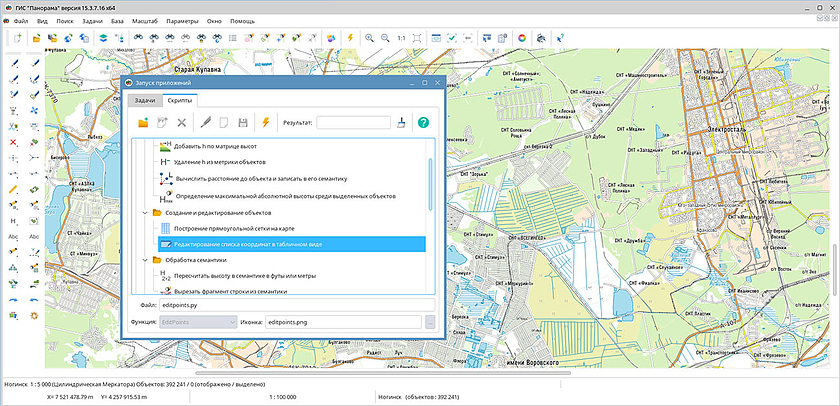
Task: Click the map layers icon in main toolbar
Action: [102, 38]
